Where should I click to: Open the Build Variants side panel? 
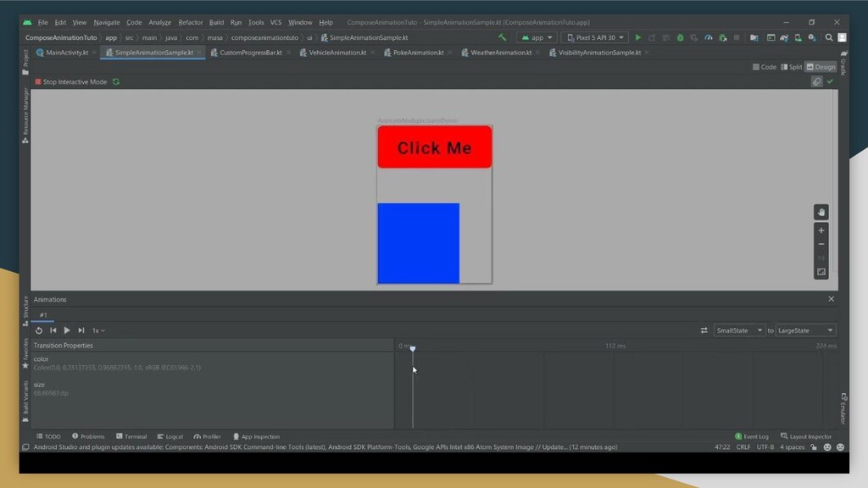(x=25, y=401)
